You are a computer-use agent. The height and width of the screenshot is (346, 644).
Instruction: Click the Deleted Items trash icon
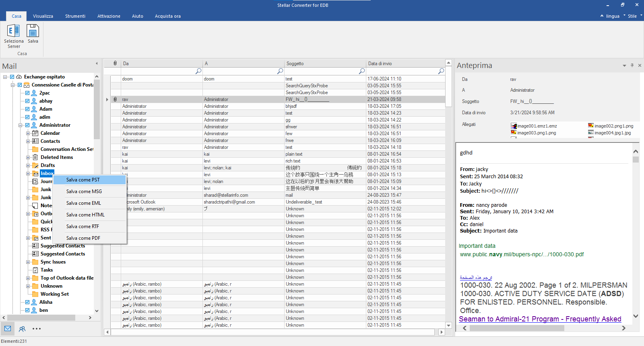(x=35, y=157)
